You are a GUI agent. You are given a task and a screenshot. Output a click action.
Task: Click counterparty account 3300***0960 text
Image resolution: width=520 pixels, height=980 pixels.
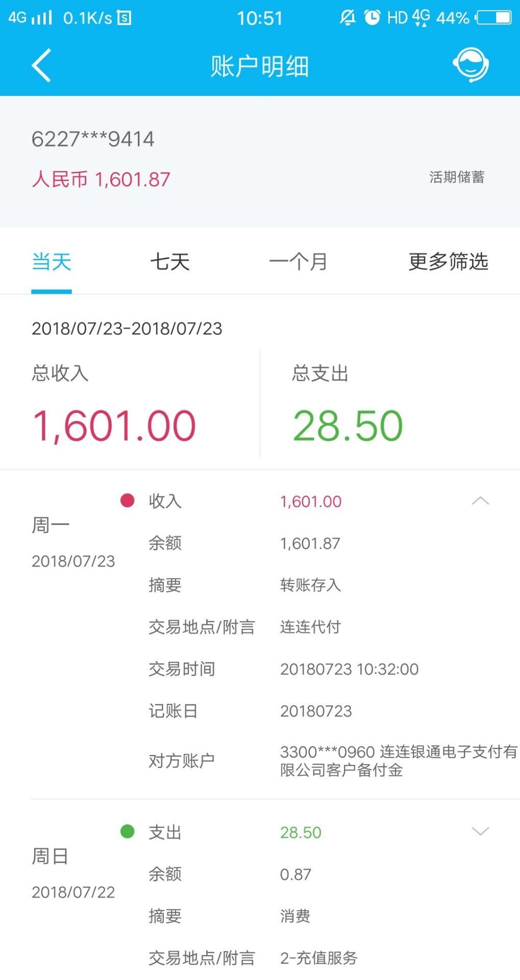399,761
